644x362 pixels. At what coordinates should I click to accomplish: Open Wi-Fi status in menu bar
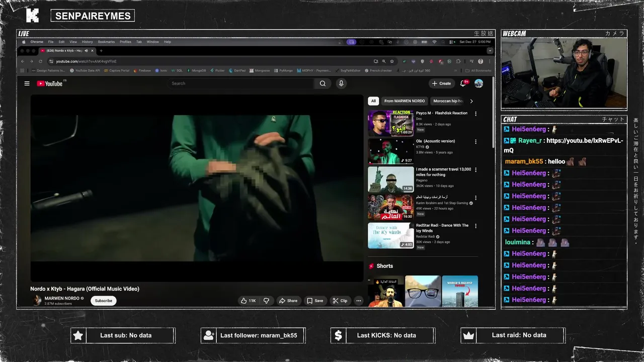pyautogui.click(x=434, y=42)
